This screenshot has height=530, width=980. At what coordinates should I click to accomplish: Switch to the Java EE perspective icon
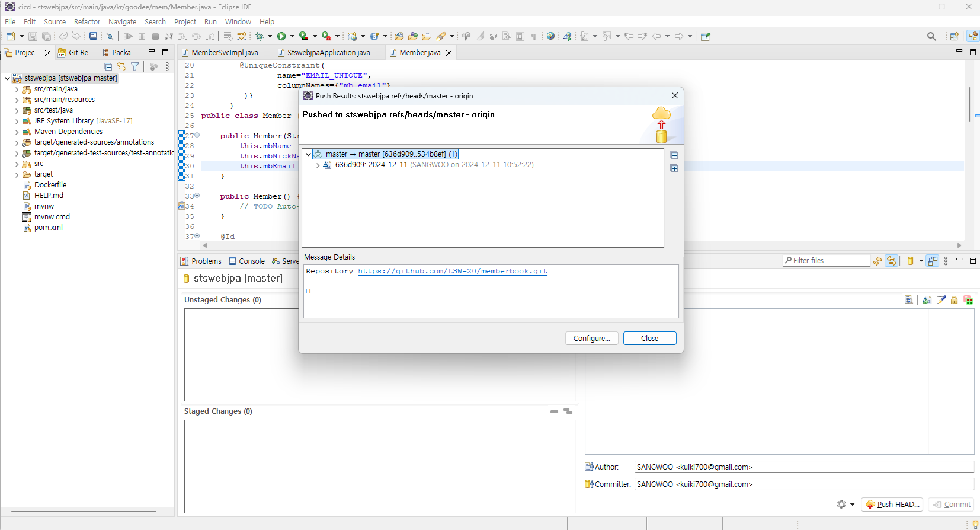click(973, 36)
